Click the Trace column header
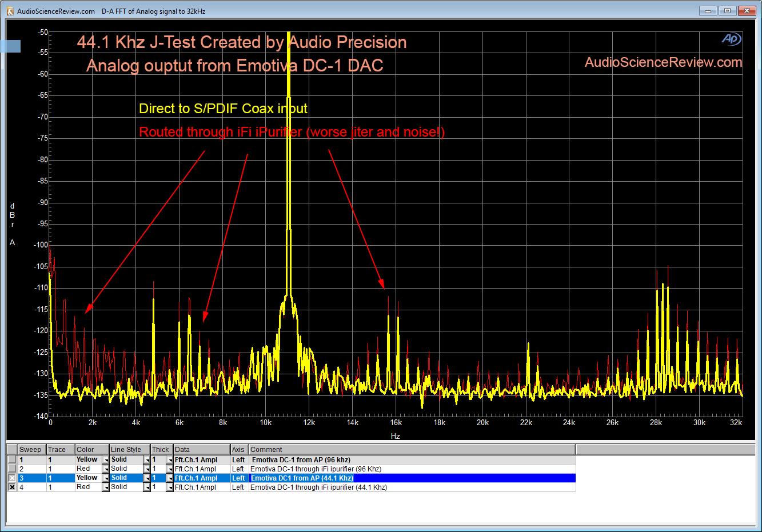 61,450
